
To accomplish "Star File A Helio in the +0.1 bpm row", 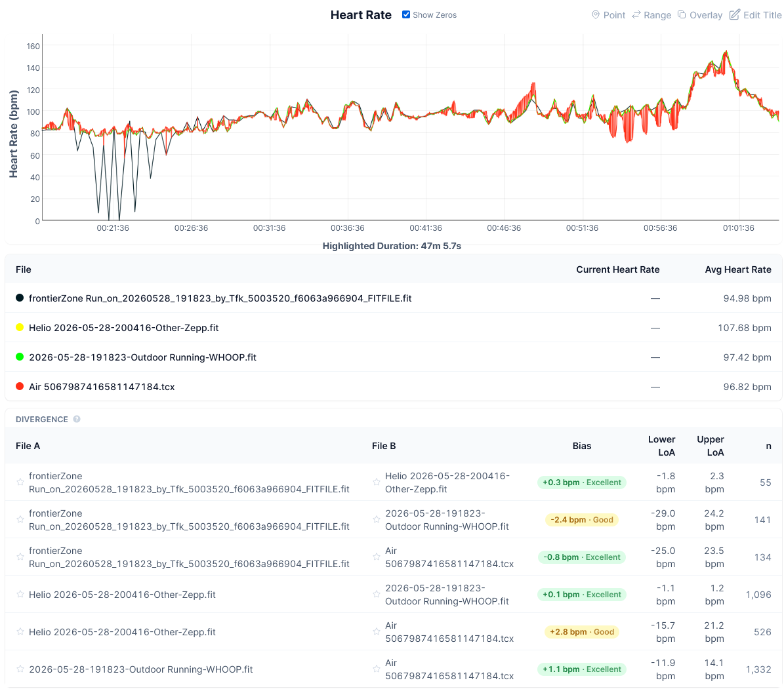I will tap(20, 594).
